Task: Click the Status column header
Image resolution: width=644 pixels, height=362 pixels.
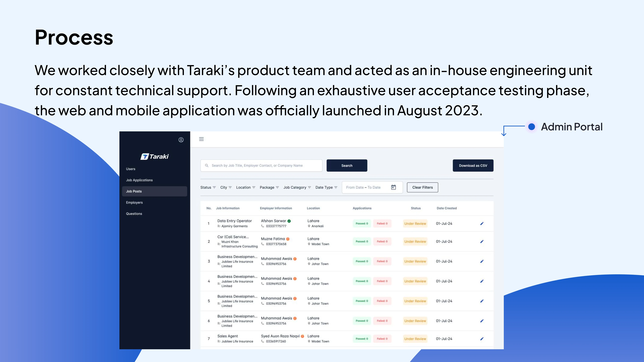Action: click(416, 208)
